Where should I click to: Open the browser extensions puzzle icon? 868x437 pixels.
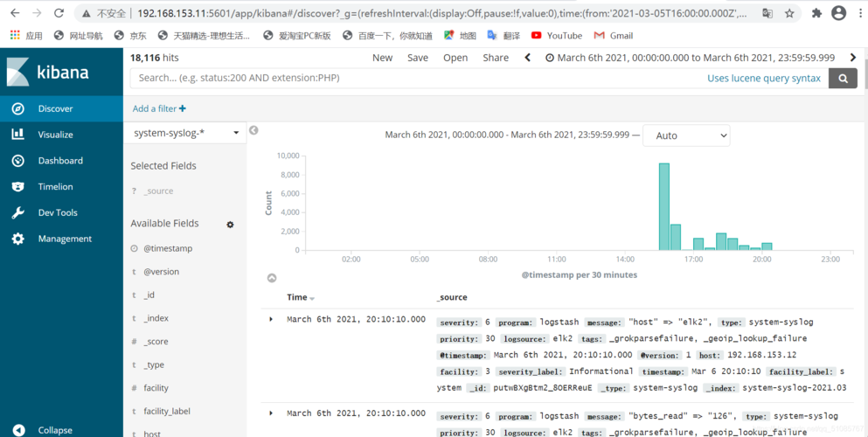coord(816,13)
